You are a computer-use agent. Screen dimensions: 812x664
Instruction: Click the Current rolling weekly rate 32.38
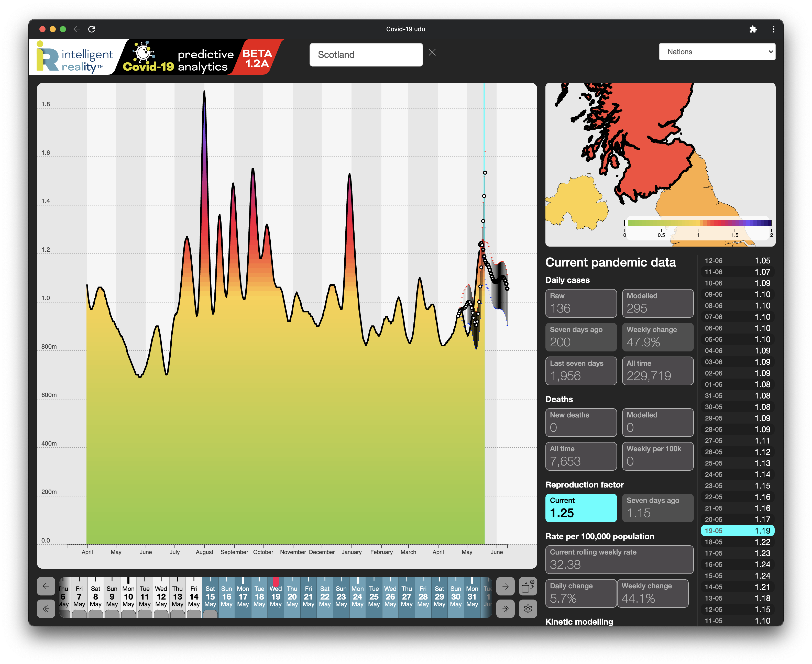tap(619, 559)
